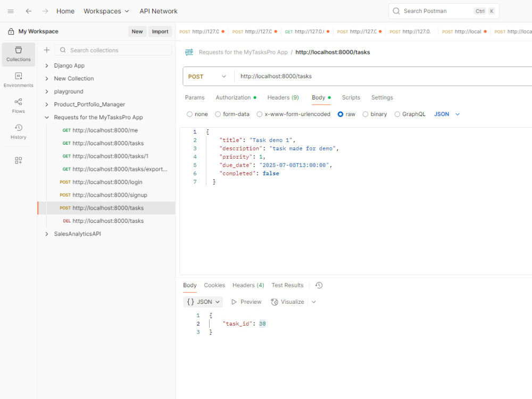This screenshot has width=532, height=399.
Task: Click the Search Postman magnifier icon
Action: [x=396, y=11]
